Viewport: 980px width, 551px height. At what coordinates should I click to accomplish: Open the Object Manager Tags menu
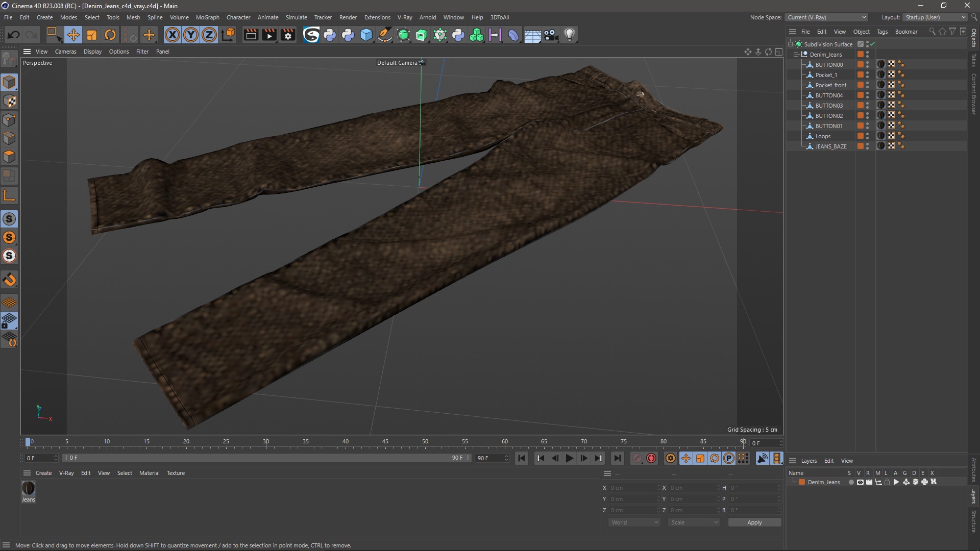click(882, 32)
